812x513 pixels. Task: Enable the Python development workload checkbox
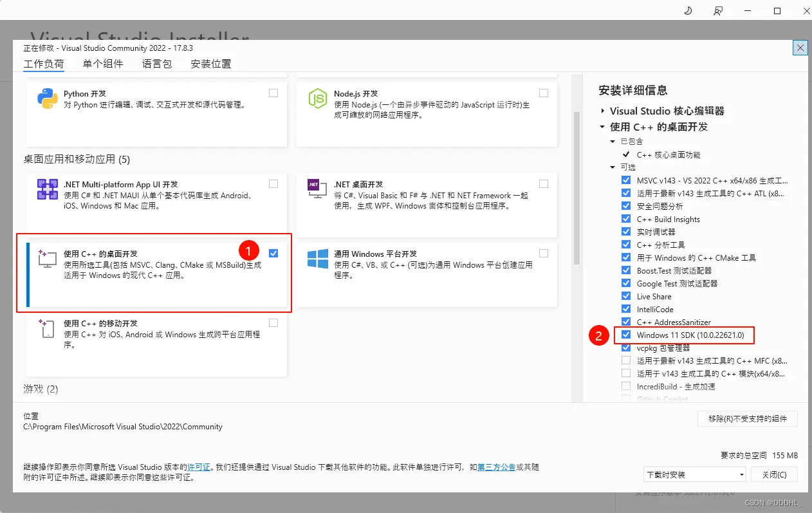273,93
